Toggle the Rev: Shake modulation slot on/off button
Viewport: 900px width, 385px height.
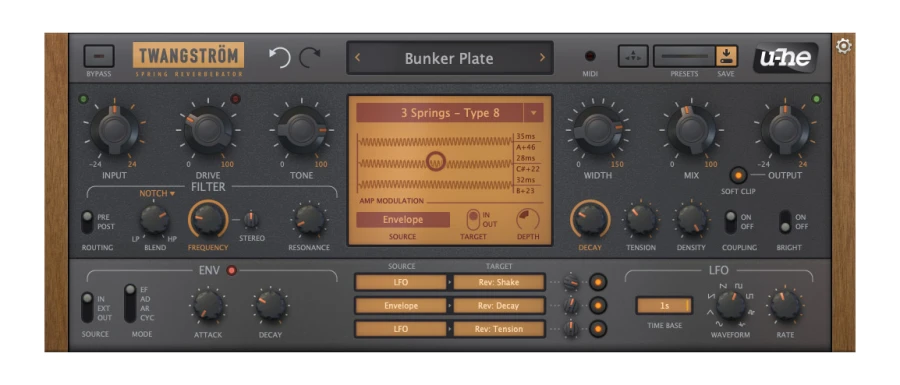(598, 282)
